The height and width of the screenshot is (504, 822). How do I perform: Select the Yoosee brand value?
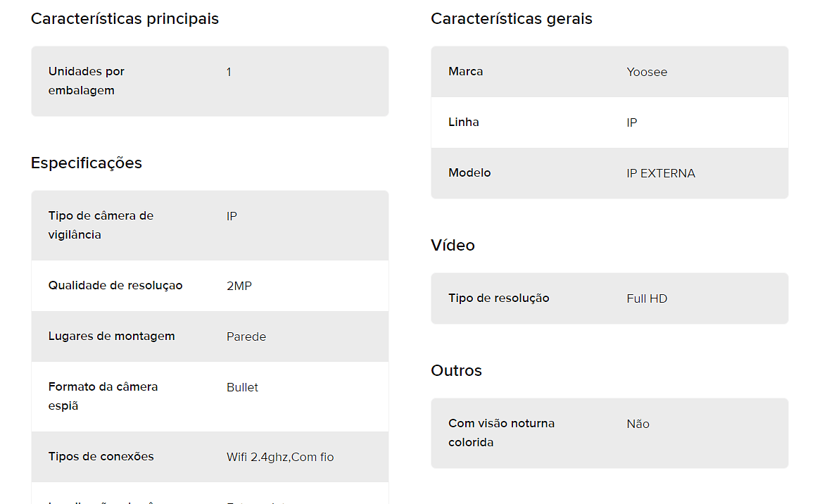point(647,73)
